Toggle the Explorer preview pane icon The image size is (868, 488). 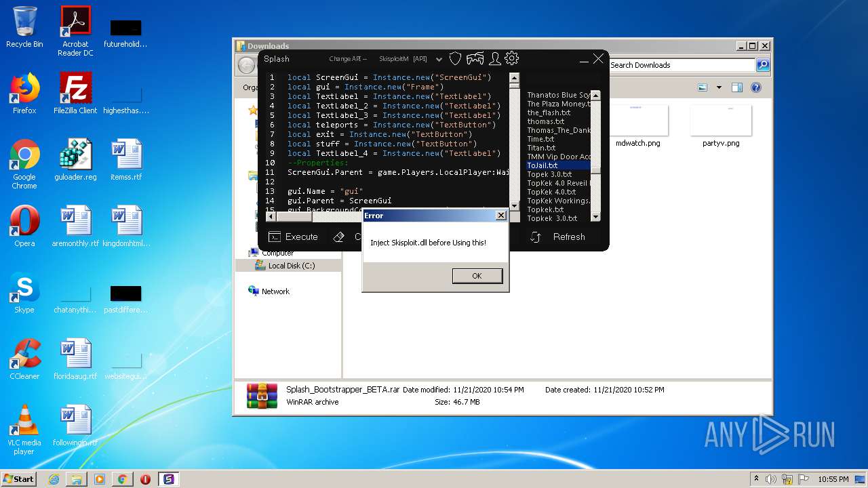[737, 87]
